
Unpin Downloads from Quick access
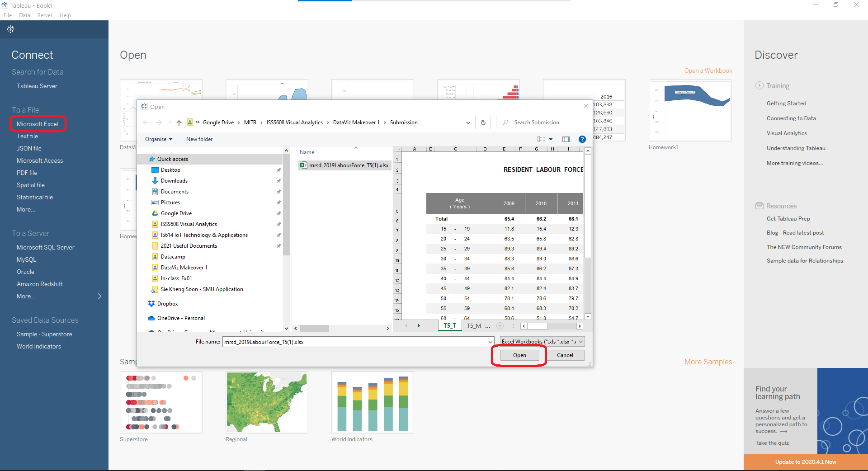[x=278, y=180]
